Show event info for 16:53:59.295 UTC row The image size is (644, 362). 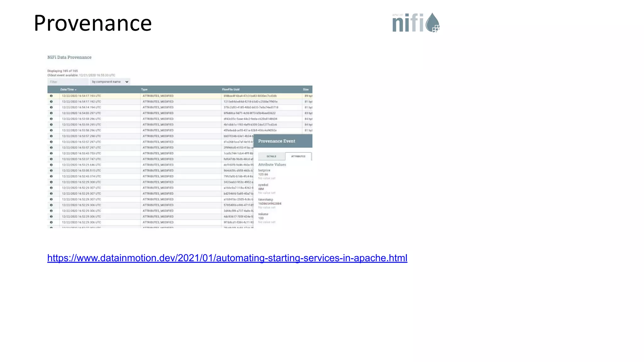[x=51, y=124]
